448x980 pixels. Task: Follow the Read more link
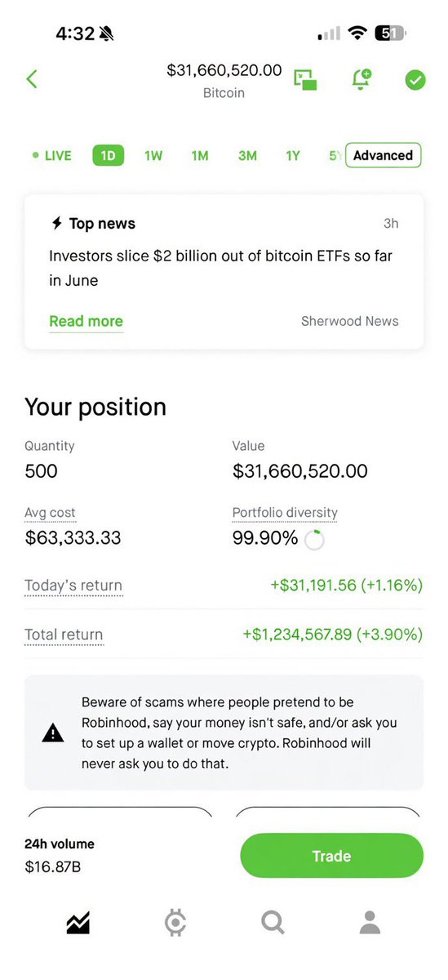[x=86, y=322]
